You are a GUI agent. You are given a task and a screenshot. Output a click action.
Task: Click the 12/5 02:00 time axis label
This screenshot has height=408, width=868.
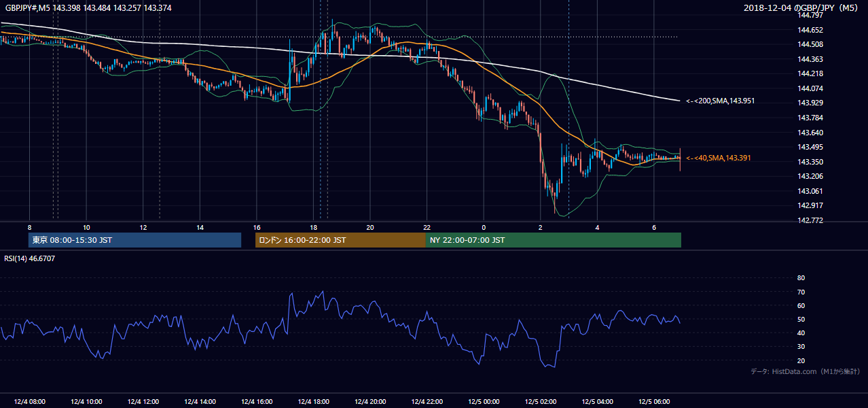pos(541,402)
